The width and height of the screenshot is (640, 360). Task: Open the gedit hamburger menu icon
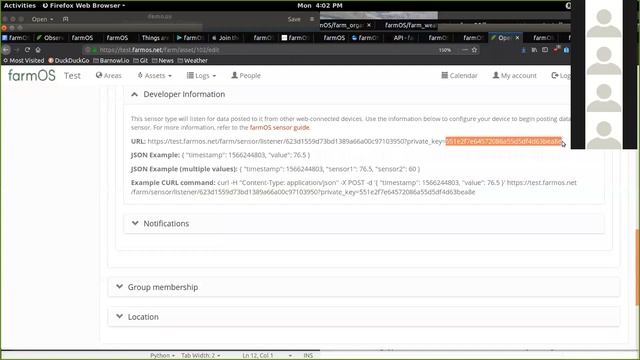pos(312,19)
